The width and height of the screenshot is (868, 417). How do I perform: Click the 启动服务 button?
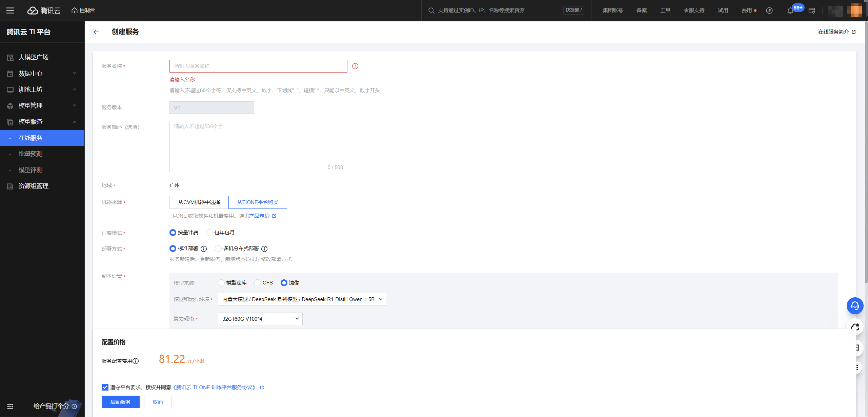click(x=120, y=402)
